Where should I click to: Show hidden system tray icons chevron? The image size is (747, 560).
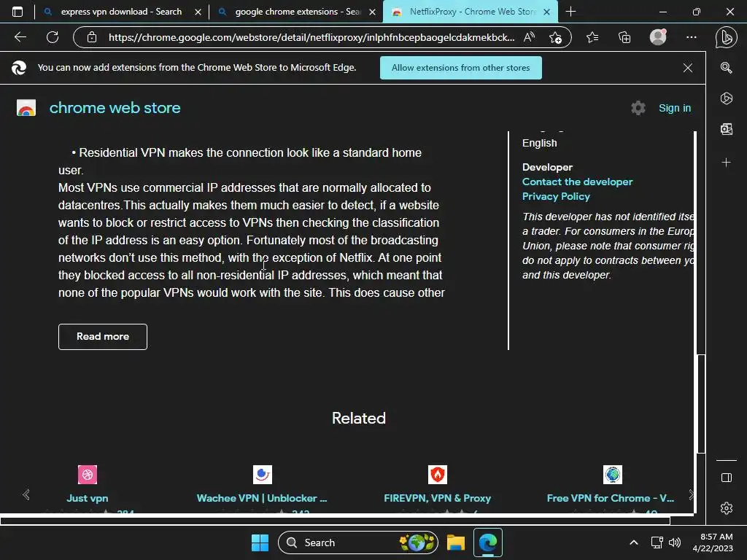634,542
